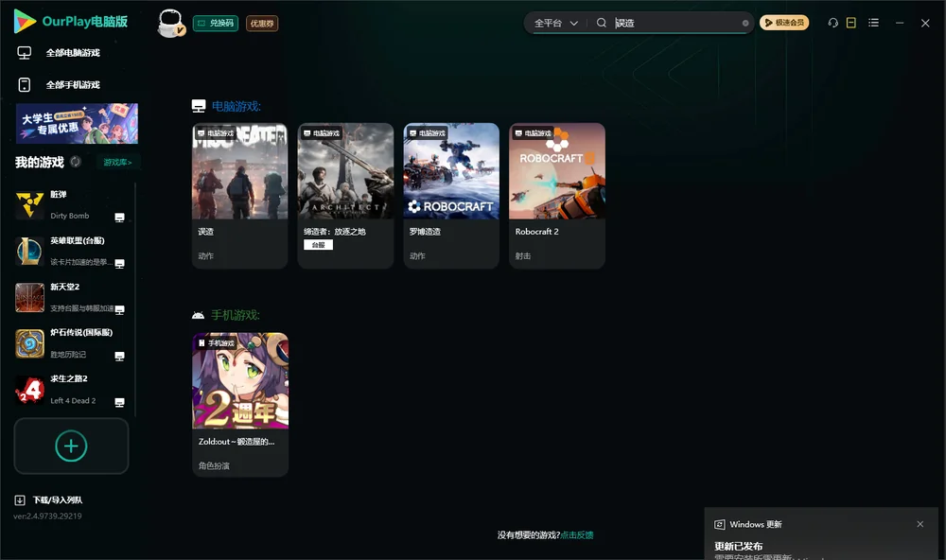
Task: Open 下载/导入列队 download queue
Action: point(58,499)
